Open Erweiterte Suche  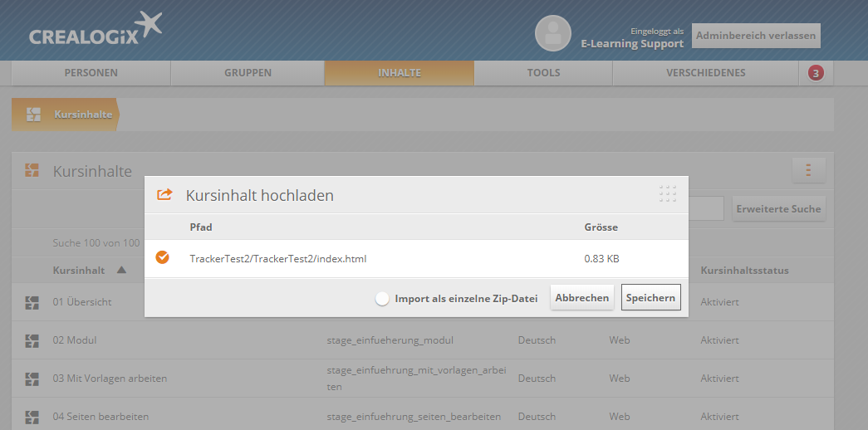point(778,209)
